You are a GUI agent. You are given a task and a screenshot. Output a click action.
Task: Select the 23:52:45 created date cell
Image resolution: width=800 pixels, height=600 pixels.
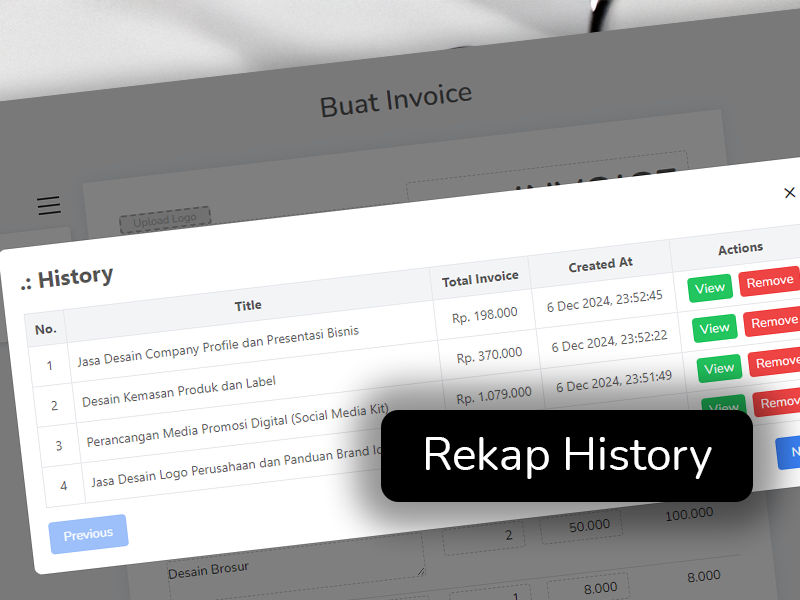click(x=605, y=301)
